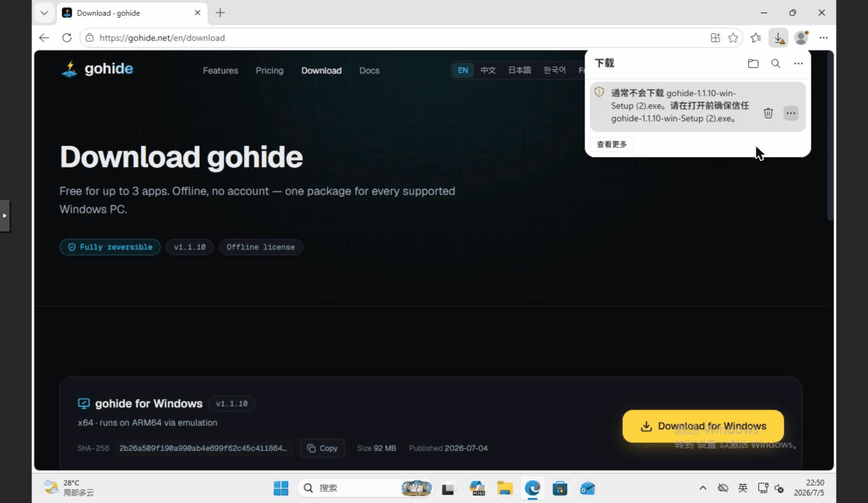Switch site language to 中文

488,70
